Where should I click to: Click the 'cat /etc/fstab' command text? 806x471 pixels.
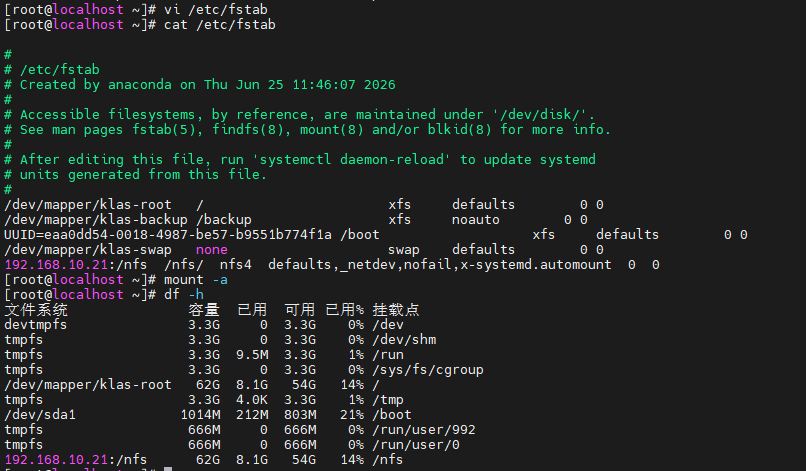[219, 25]
